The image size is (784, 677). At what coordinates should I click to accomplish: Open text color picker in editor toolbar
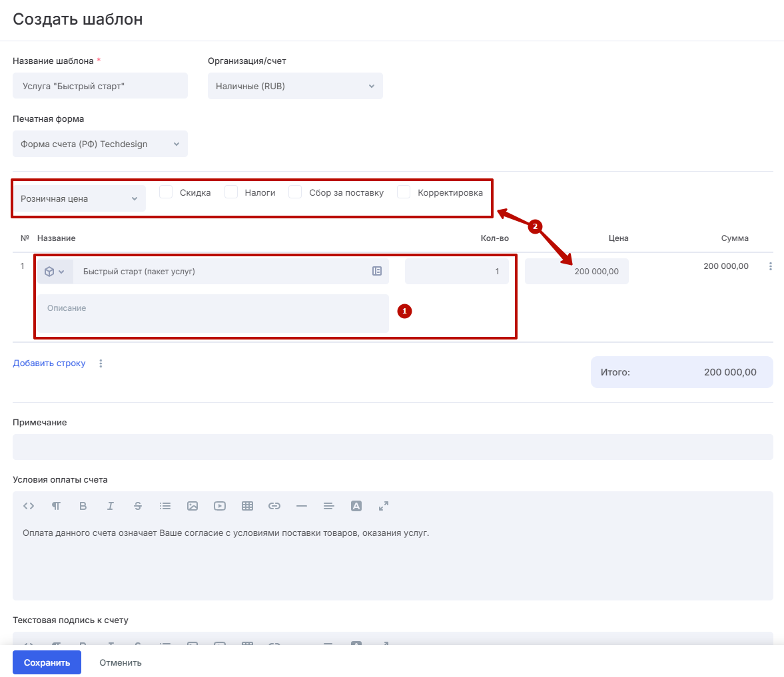point(356,506)
